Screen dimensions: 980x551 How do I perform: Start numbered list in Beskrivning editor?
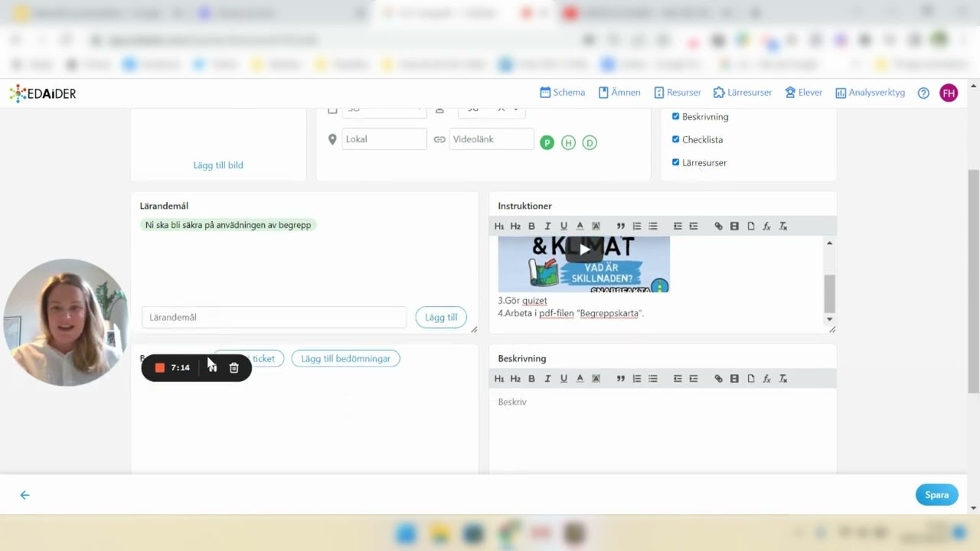click(636, 379)
